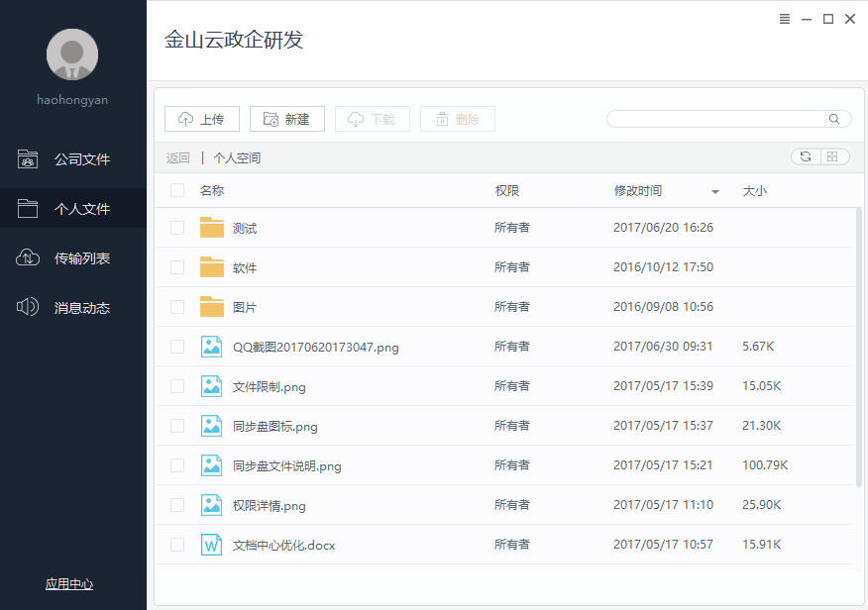868x610 pixels.
Task: Click the image icon of 同步盘文件说明.png
Action: click(211, 465)
